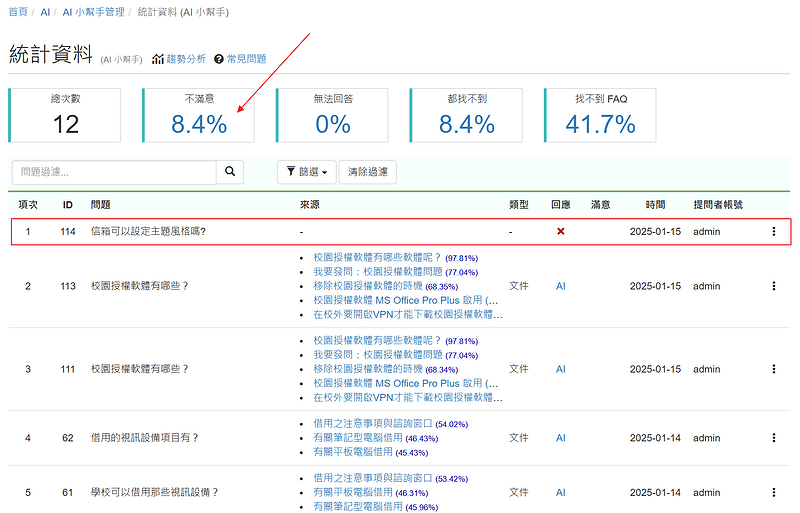Click the 清除過濾 button
The image size is (800, 513).
[x=368, y=172]
